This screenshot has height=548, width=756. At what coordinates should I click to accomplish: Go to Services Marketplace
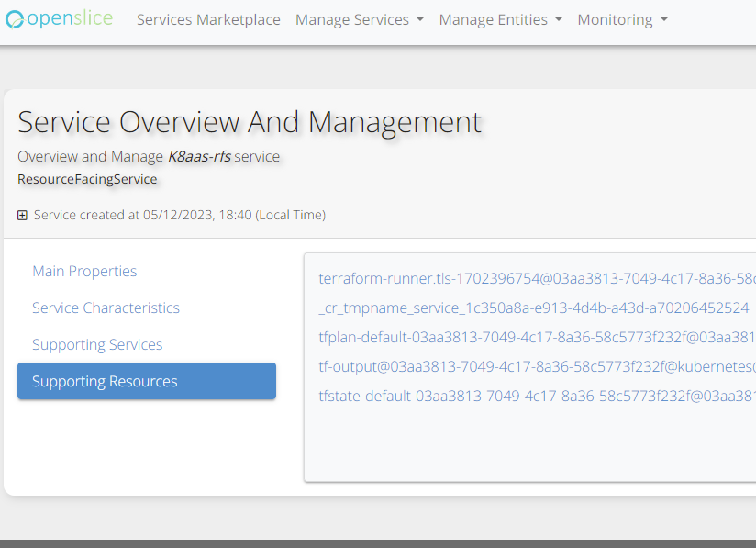point(208,19)
